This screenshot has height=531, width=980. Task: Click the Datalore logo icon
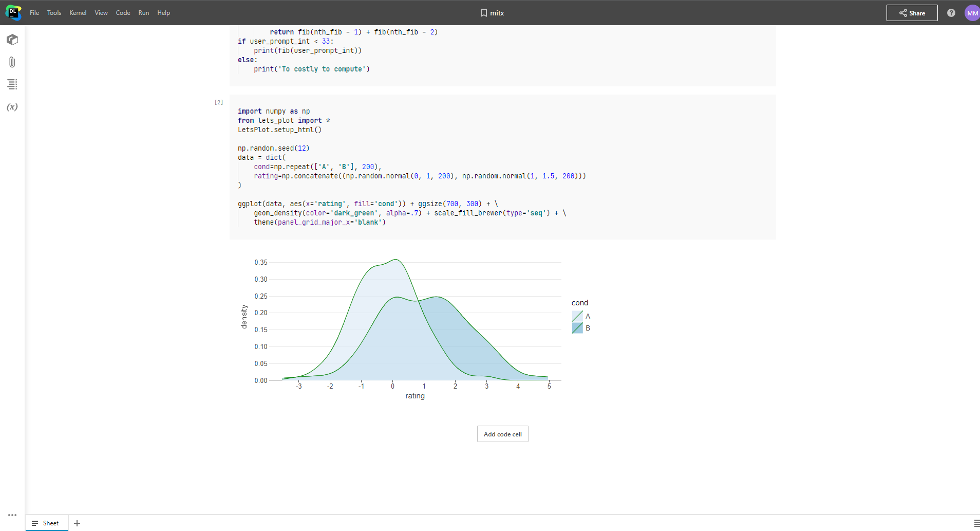[x=13, y=12]
